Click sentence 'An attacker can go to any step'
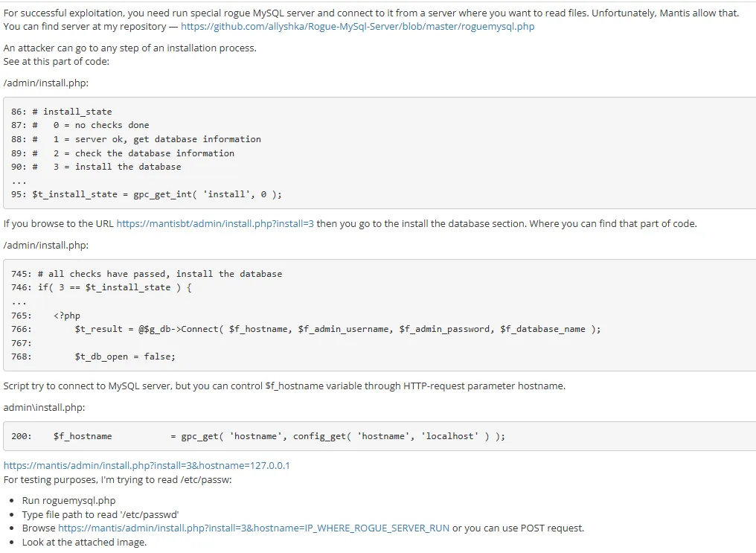 coord(129,48)
